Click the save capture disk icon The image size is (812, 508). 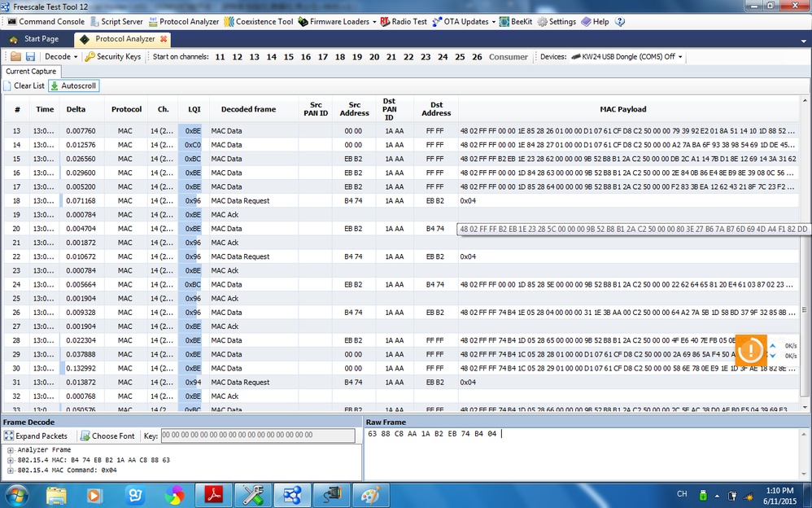coord(30,56)
